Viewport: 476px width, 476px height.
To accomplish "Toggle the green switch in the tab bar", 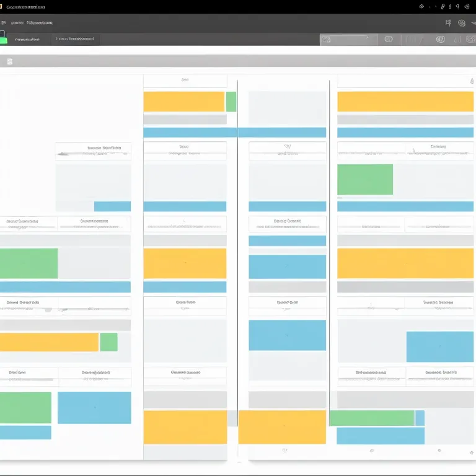I will pyautogui.click(x=3, y=40).
